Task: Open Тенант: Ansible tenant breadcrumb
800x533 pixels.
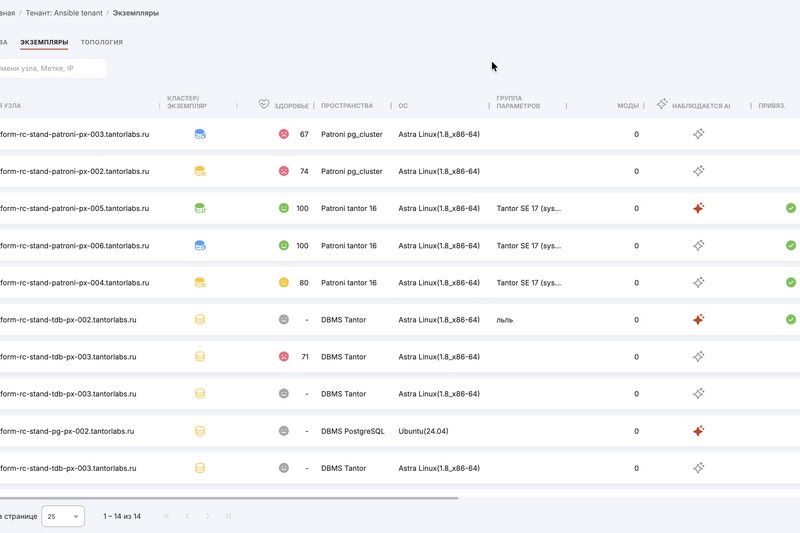Action: [64, 13]
